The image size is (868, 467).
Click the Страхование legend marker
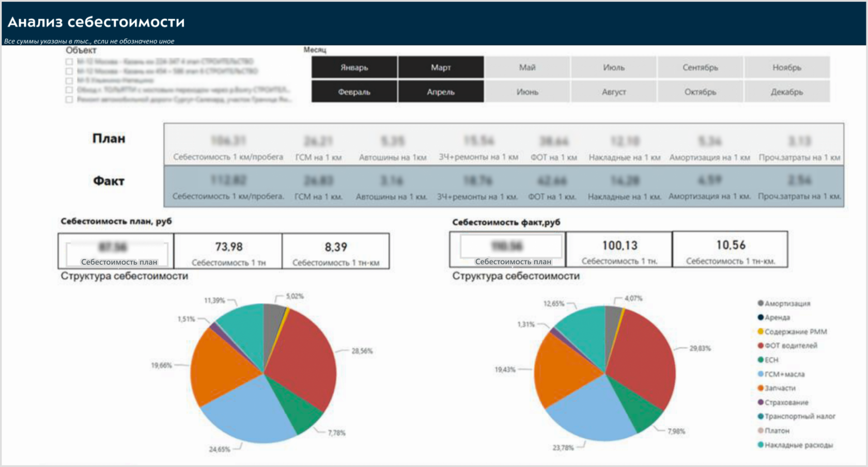(x=761, y=402)
